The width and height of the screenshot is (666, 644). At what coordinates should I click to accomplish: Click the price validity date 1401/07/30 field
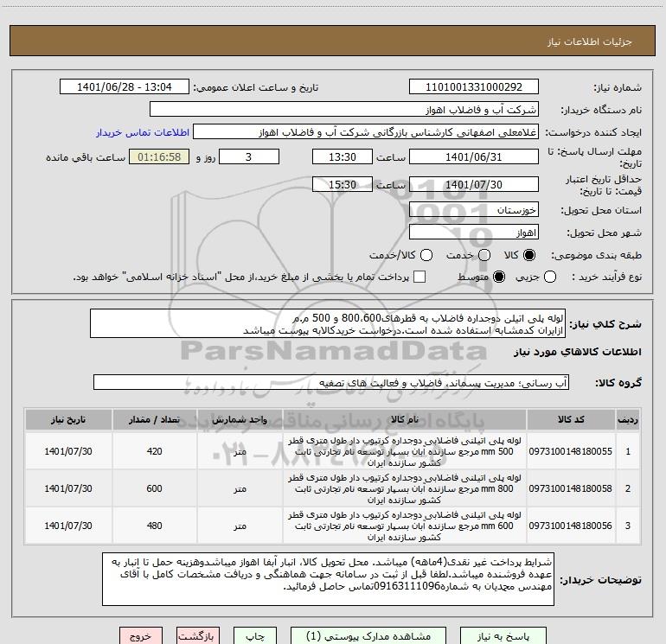click(x=474, y=184)
